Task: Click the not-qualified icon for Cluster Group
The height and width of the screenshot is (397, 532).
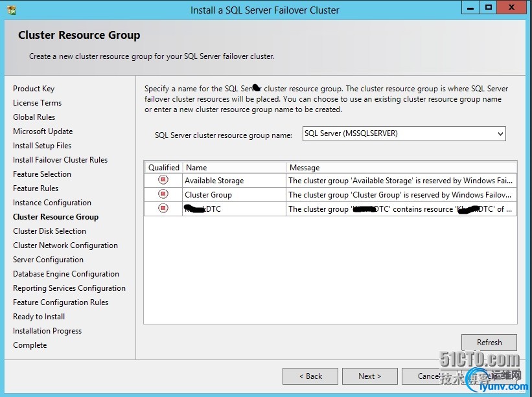Action: click(163, 194)
